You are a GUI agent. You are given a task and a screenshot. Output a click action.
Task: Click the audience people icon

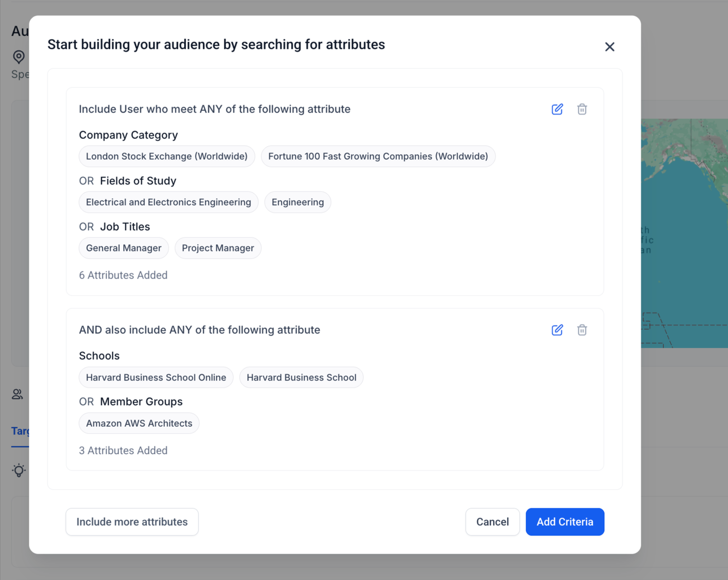[18, 394]
